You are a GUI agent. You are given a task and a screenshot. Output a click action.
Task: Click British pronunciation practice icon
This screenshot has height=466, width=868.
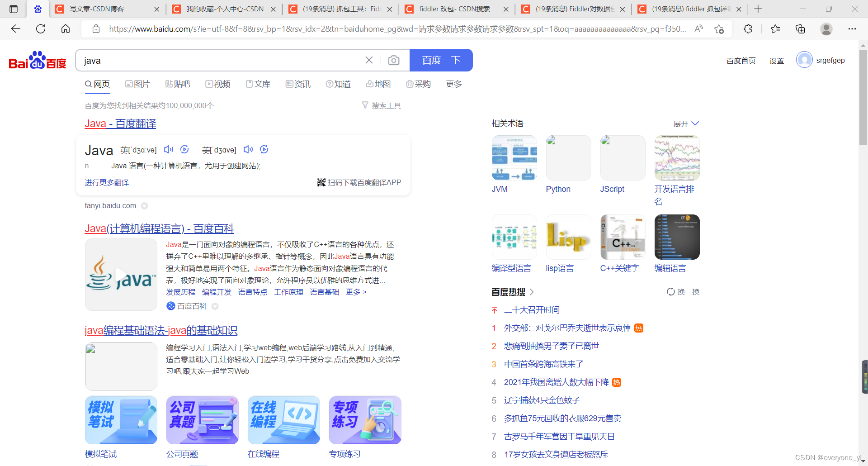(184, 149)
